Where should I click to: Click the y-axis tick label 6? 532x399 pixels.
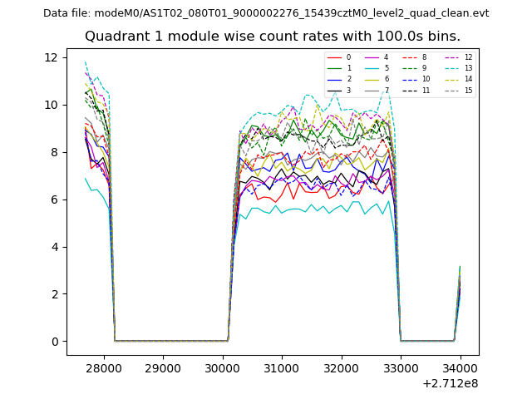(53, 199)
